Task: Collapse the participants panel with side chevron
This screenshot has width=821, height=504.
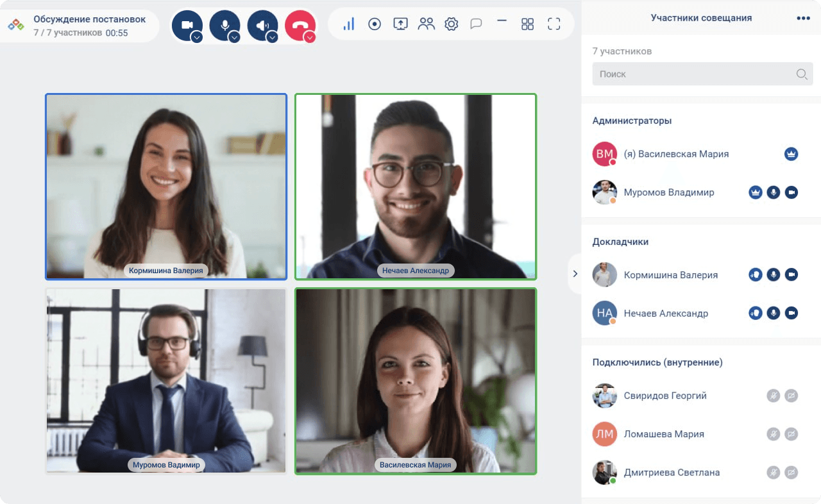Action: (575, 274)
